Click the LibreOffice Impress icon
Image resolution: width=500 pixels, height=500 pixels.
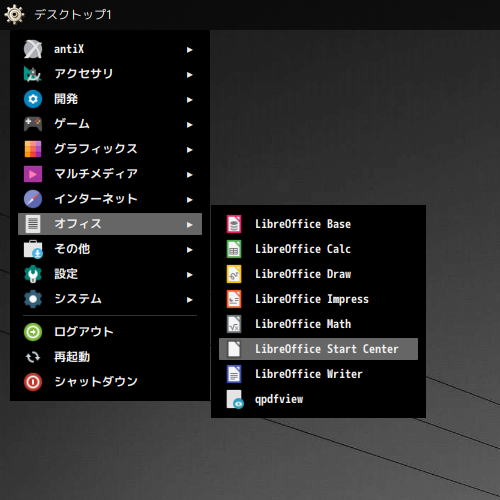(x=234, y=299)
